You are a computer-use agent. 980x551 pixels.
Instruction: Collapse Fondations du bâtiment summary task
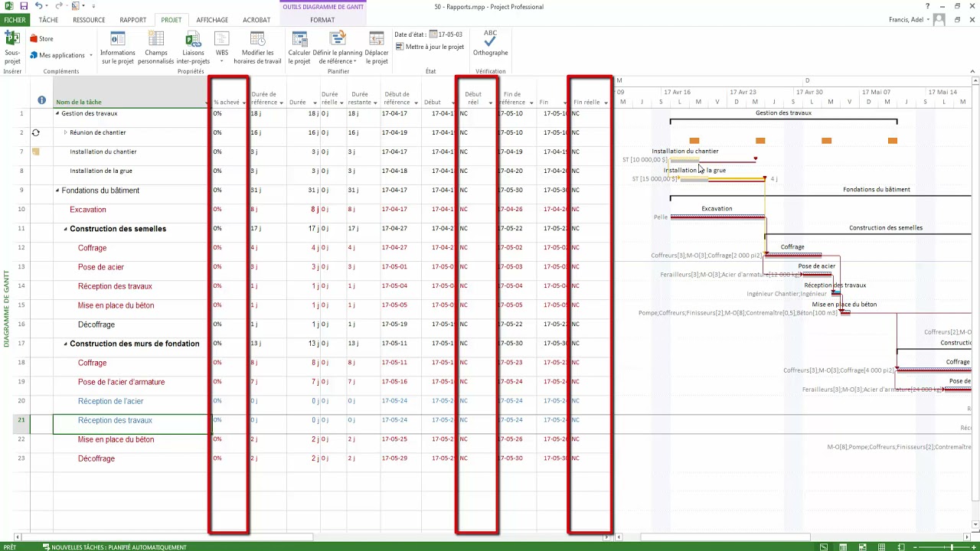[x=57, y=191]
